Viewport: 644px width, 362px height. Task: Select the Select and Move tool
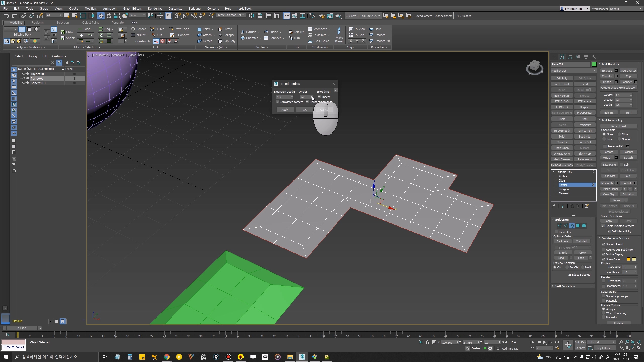[101, 16]
